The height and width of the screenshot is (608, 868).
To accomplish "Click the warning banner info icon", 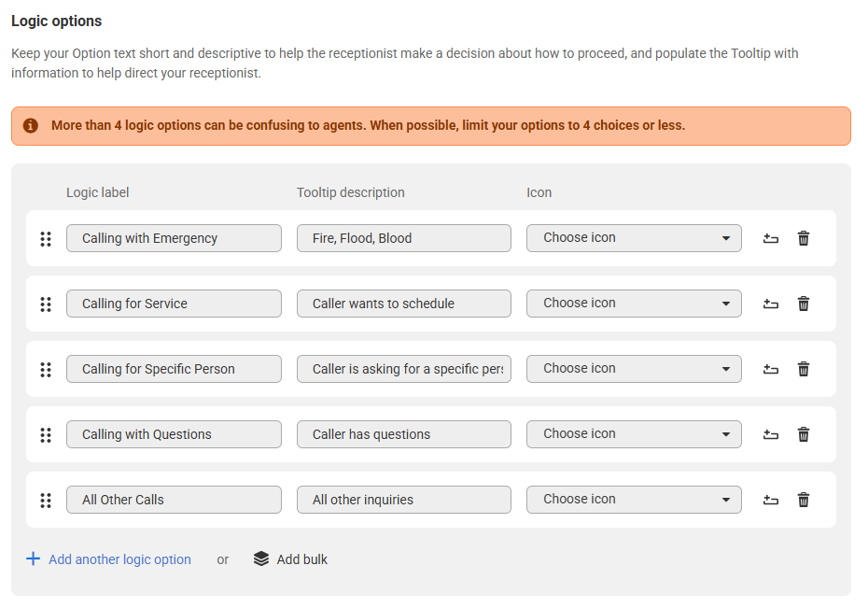I will pyautogui.click(x=31, y=126).
